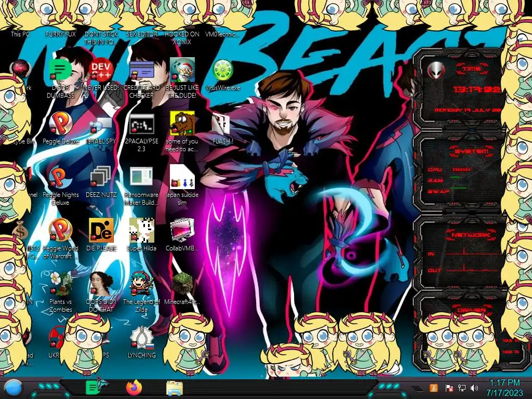Click the TIME header in the sidebar widget

tap(472, 69)
